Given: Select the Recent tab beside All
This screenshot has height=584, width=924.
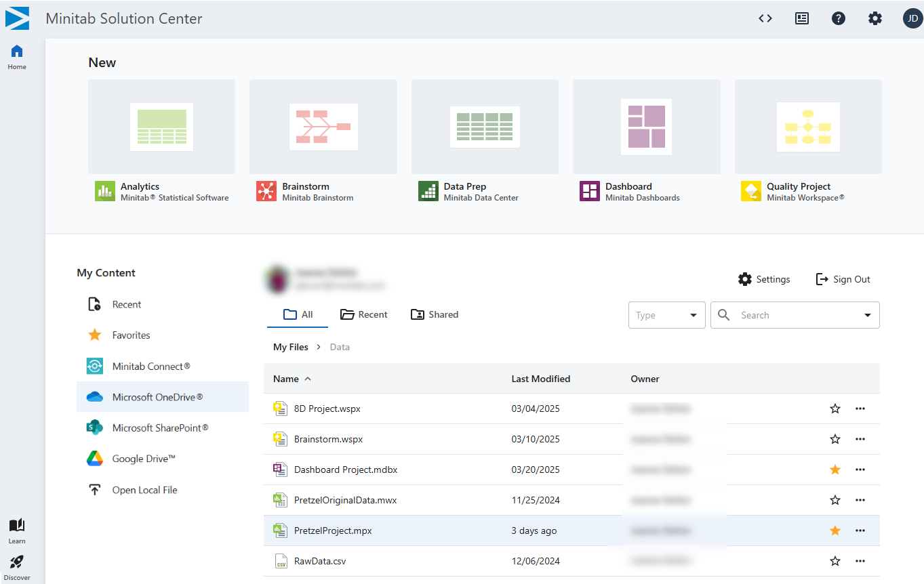Looking at the screenshot, I should click(x=364, y=314).
